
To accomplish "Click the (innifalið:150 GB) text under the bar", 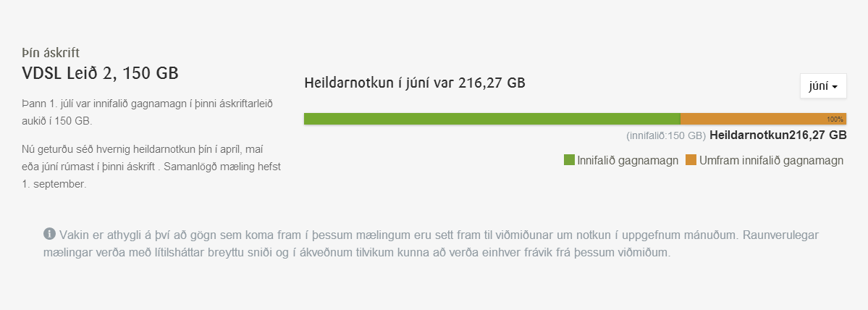I will 666,135.
